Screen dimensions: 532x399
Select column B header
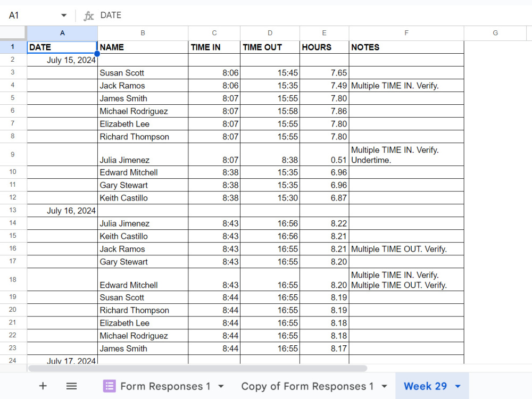(x=143, y=33)
